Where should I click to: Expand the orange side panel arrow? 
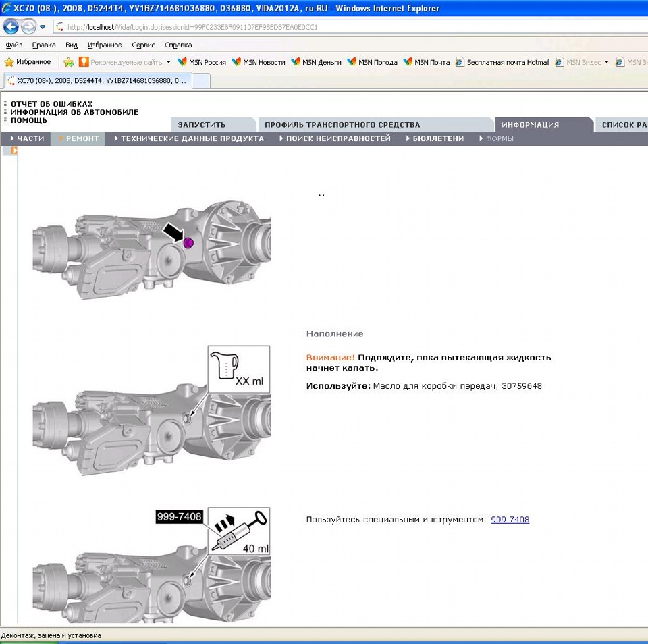click(x=14, y=151)
